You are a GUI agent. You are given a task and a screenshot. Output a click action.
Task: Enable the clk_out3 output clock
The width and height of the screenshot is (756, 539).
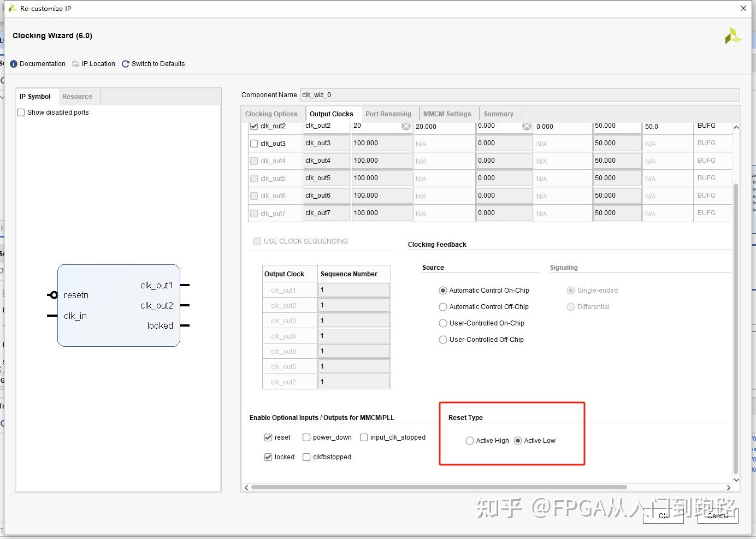click(x=253, y=143)
